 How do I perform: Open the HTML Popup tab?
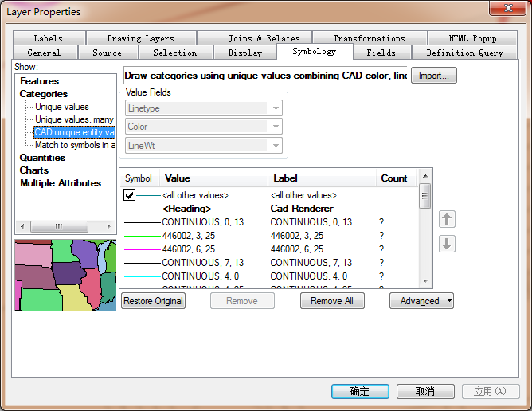[x=472, y=38]
